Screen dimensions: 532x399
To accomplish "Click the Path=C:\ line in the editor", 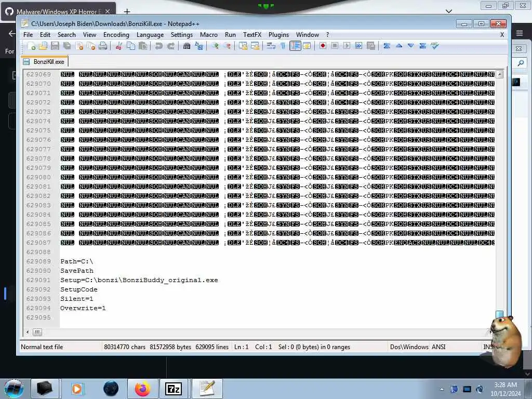I will (77, 261).
